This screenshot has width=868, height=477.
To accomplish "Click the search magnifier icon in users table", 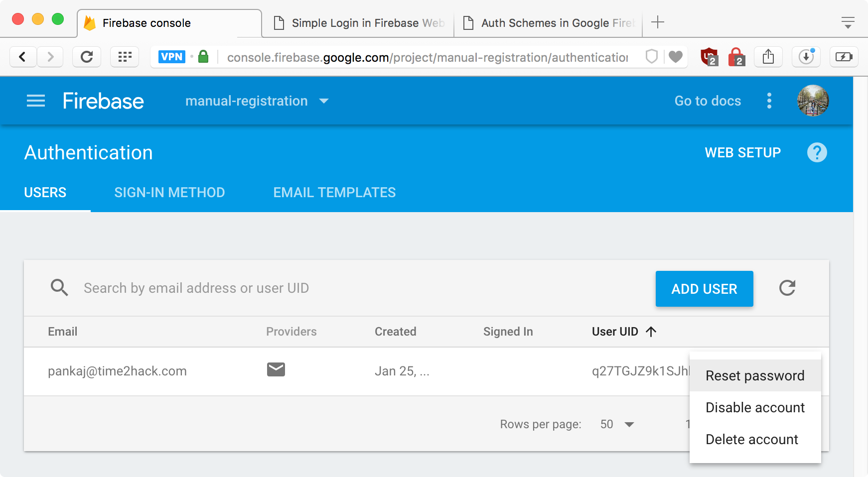I will (x=59, y=288).
